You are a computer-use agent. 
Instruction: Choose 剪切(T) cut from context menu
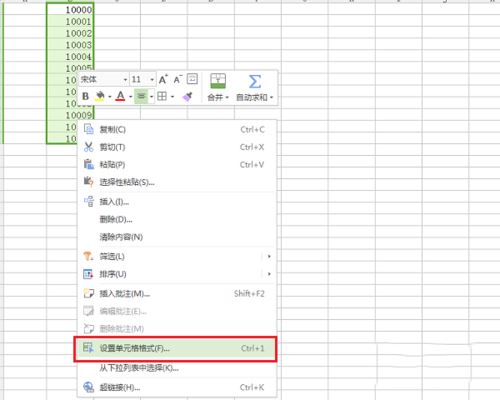click(x=177, y=147)
